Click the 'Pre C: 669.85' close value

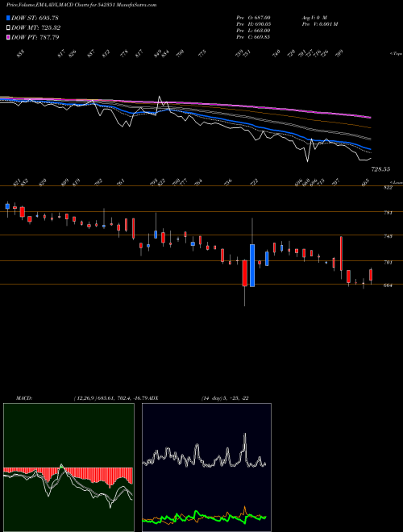click(x=253, y=37)
